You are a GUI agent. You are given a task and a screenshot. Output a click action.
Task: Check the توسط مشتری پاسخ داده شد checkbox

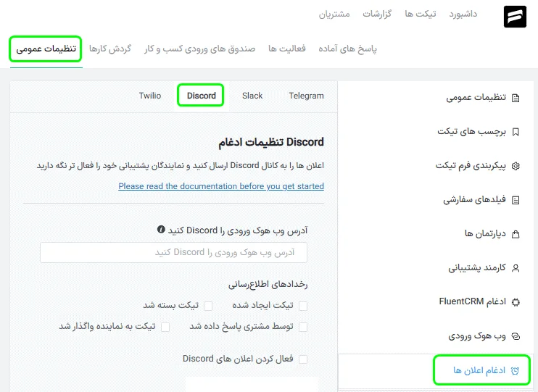pyautogui.click(x=303, y=327)
